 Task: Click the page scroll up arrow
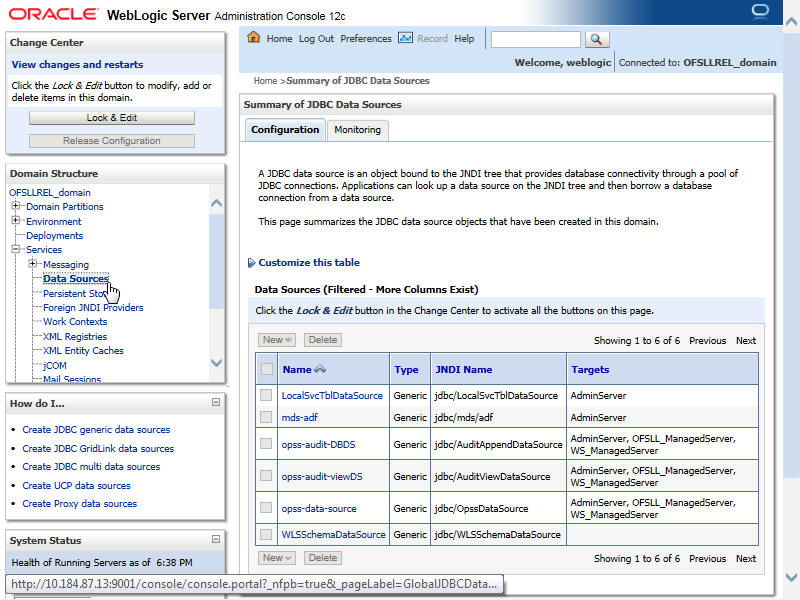[791, 22]
